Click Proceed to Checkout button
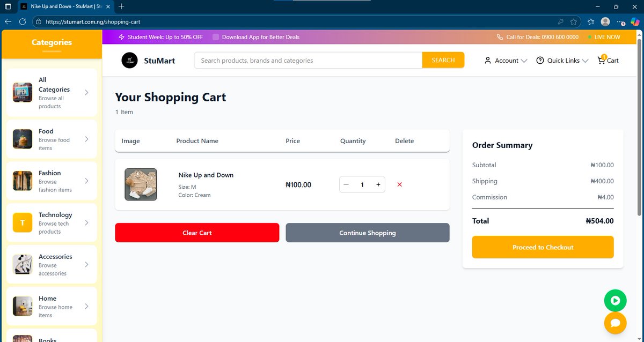644x342 pixels. coord(543,247)
